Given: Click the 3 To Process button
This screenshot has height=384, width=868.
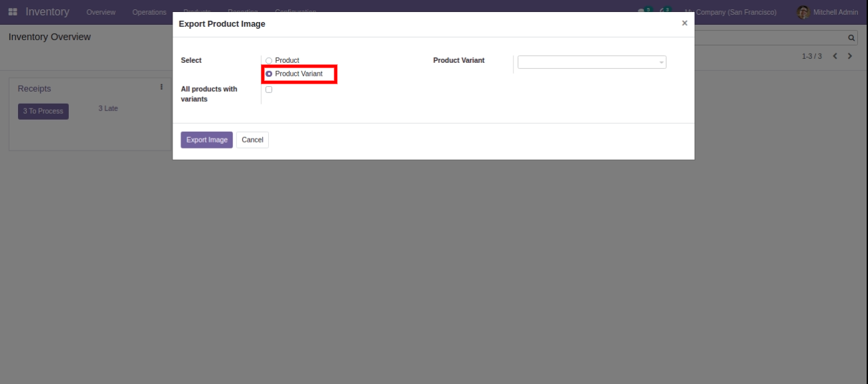Looking at the screenshot, I should (x=43, y=111).
